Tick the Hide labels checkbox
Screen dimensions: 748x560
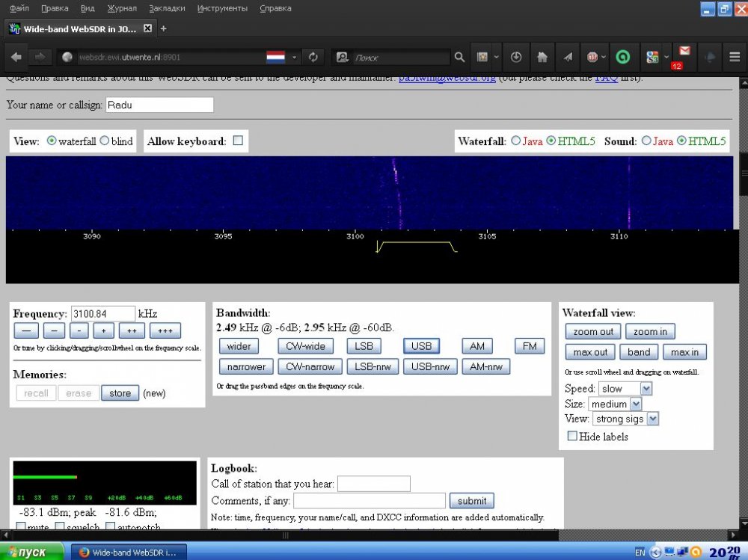coord(572,437)
